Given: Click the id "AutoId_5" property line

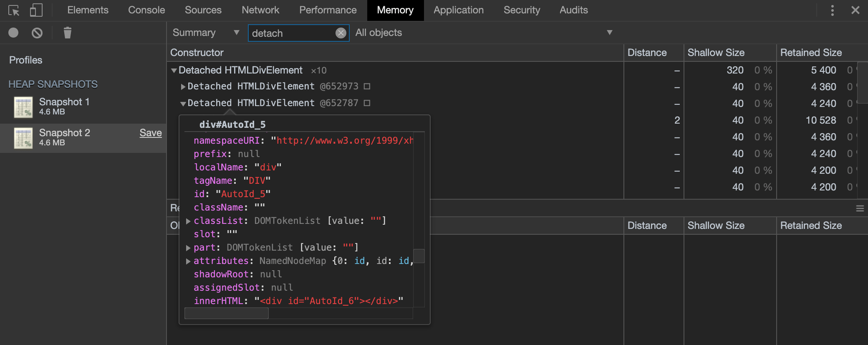Looking at the screenshot, I should 232,194.
